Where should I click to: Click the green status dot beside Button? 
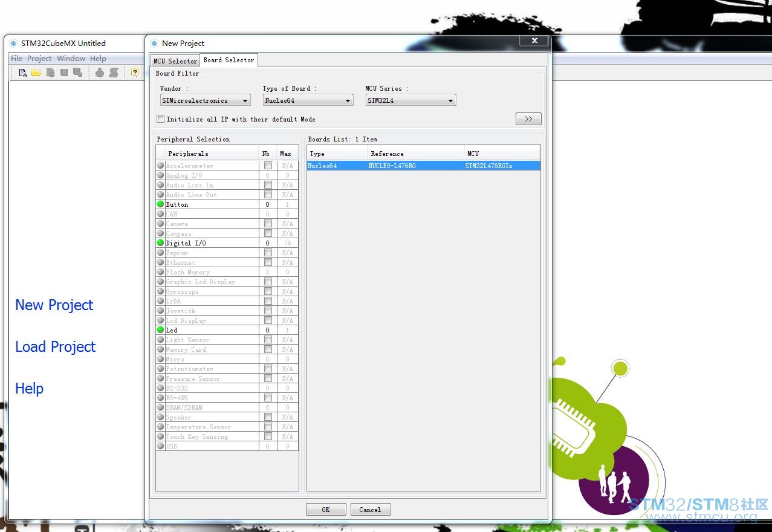(x=160, y=204)
